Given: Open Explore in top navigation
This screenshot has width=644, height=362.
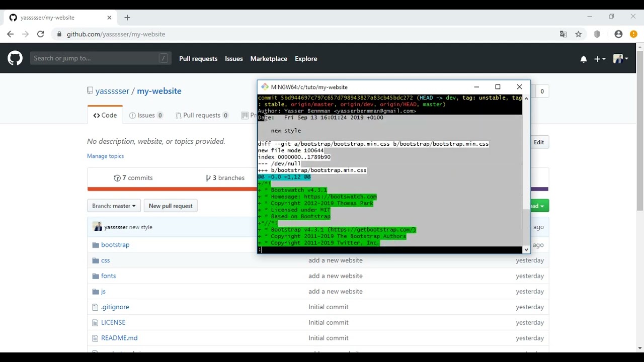Looking at the screenshot, I should [x=306, y=59].
